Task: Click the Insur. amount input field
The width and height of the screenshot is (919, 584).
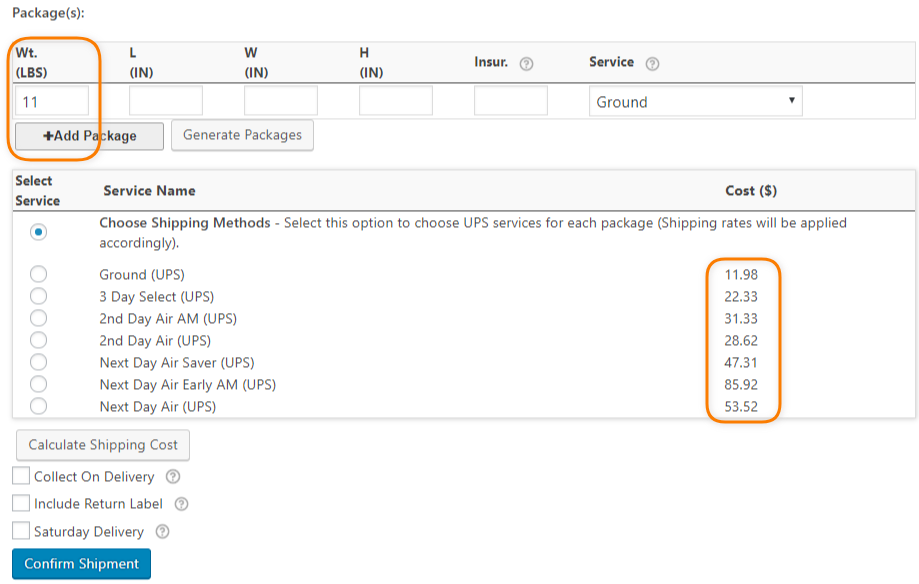Action: [510, 101]
